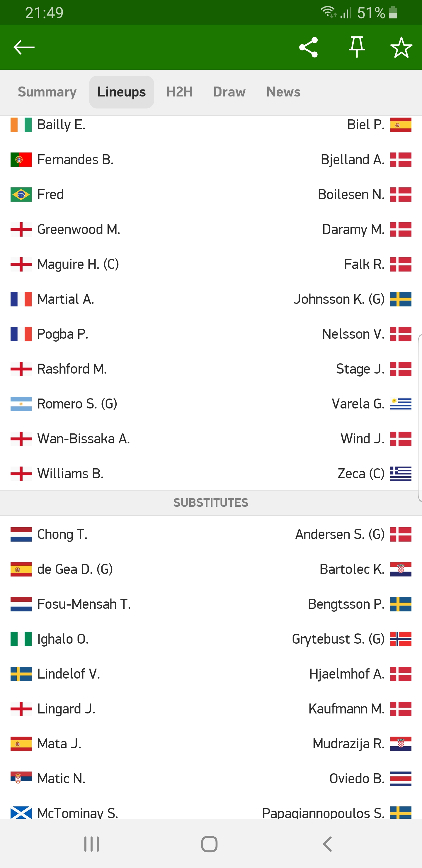Screen dimensions: 422x868
Task: Select captain Zeca (C)
Action: 361,474
